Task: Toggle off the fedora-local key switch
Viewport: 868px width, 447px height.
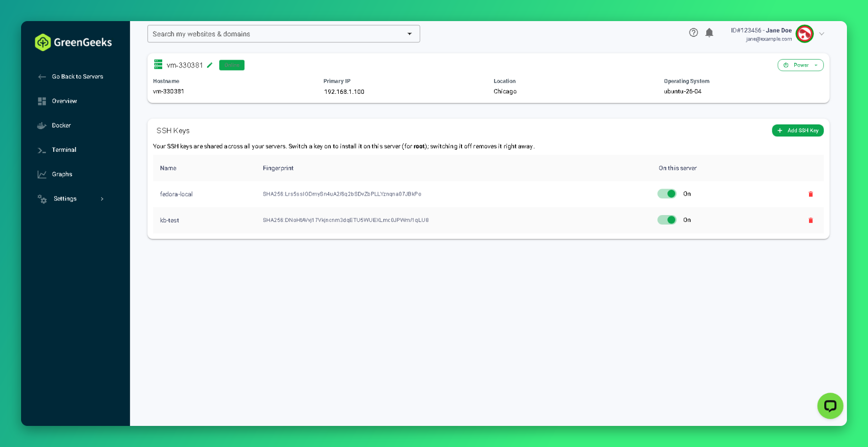Action: click(x=667, y=194)
